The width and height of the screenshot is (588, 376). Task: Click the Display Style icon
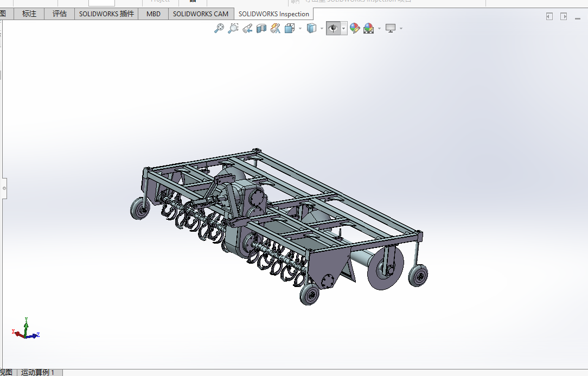(311, 28)
